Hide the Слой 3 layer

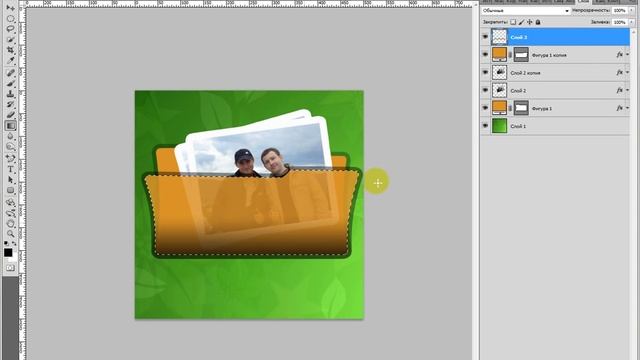pyautogui.click(x=485, y=37)
